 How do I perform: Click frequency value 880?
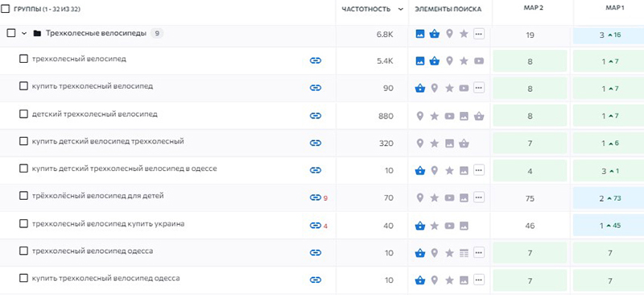pyautogui.click(x=386, y=116)
